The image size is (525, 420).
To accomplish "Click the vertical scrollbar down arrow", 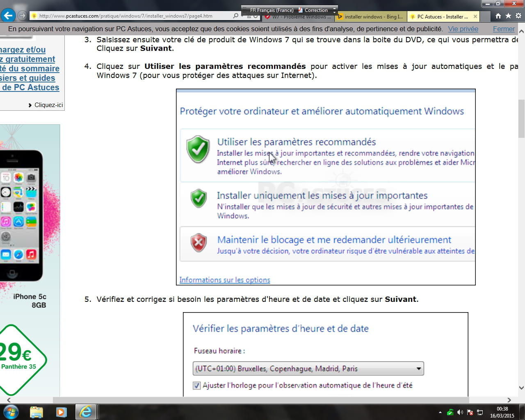I will click(521, 388).
